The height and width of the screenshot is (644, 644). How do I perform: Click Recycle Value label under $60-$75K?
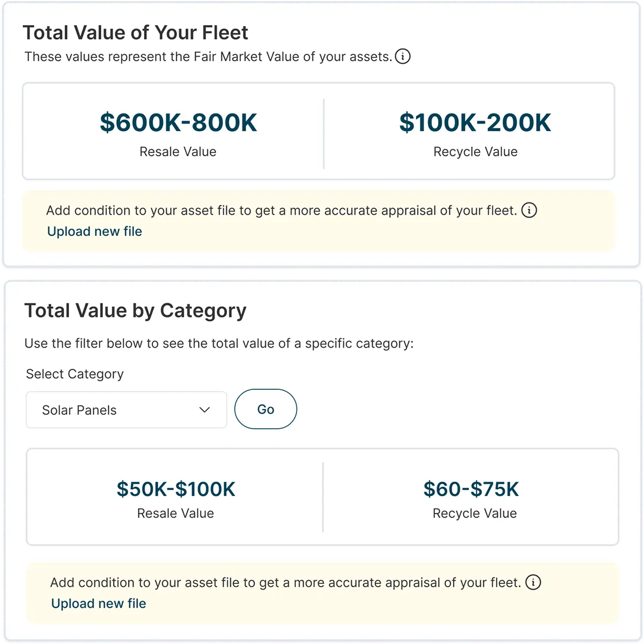[x=474, y=513]
